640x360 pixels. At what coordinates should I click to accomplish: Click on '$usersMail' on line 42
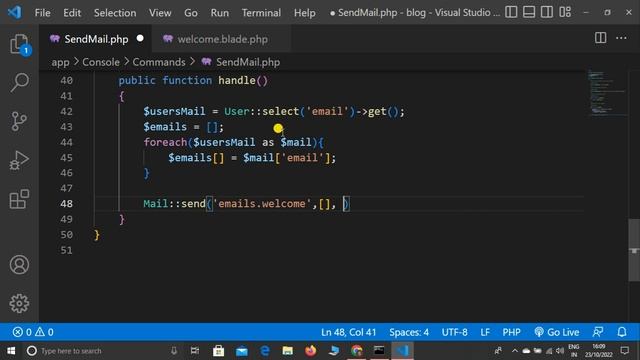[x=174, y=111]
